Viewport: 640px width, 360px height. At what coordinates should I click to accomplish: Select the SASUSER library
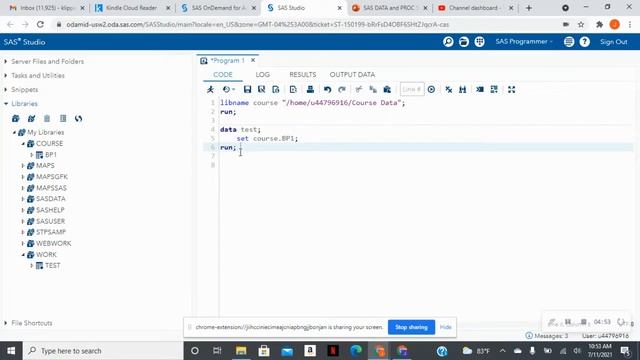(x=51, y=221)
